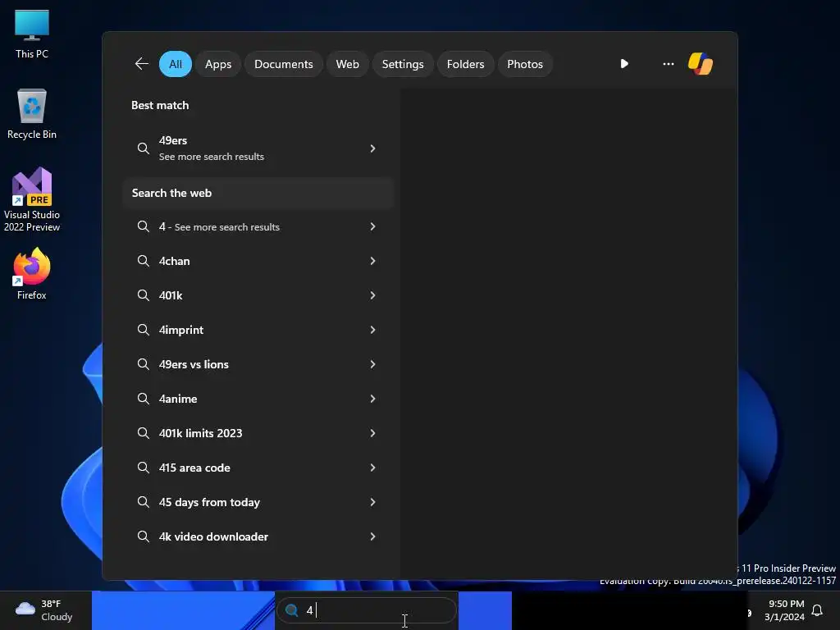
Task: Search the web for 401k
Action: [x=258, y=295]
